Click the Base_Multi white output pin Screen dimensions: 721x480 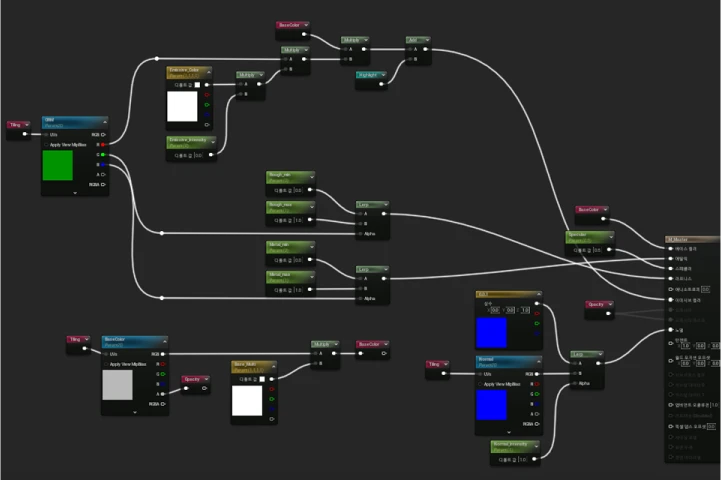[x=272, y=379]
